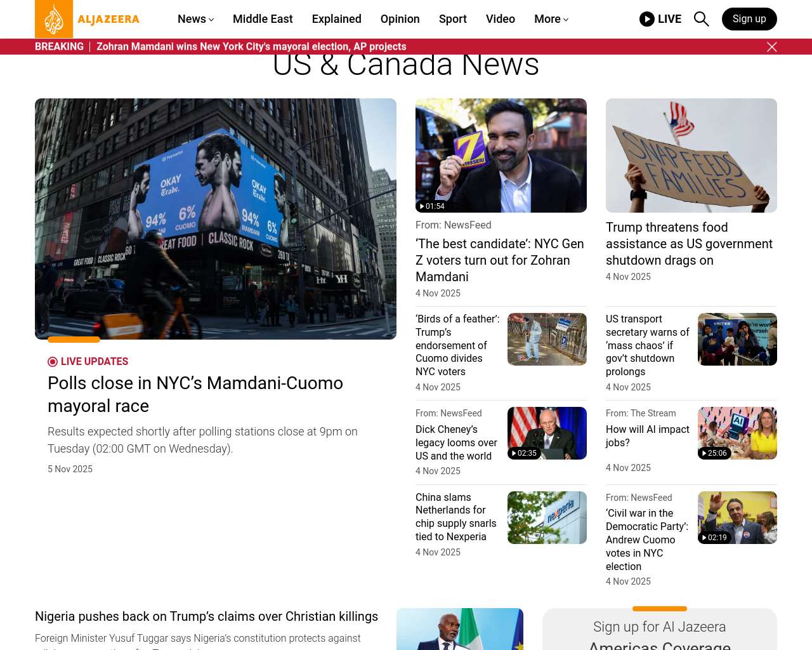Play the Dick Cheney video thumbnail

pyautogui.click(x=546, y=433)
